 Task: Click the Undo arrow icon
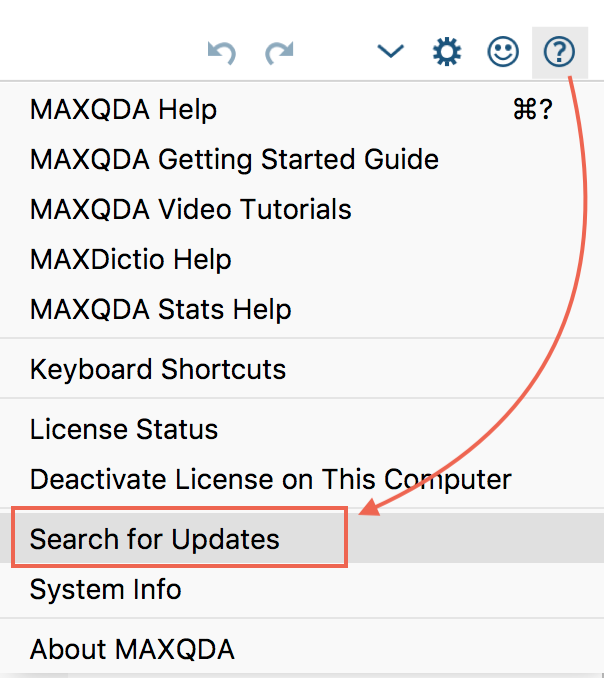pyautogui.click(x=222, y=53)
